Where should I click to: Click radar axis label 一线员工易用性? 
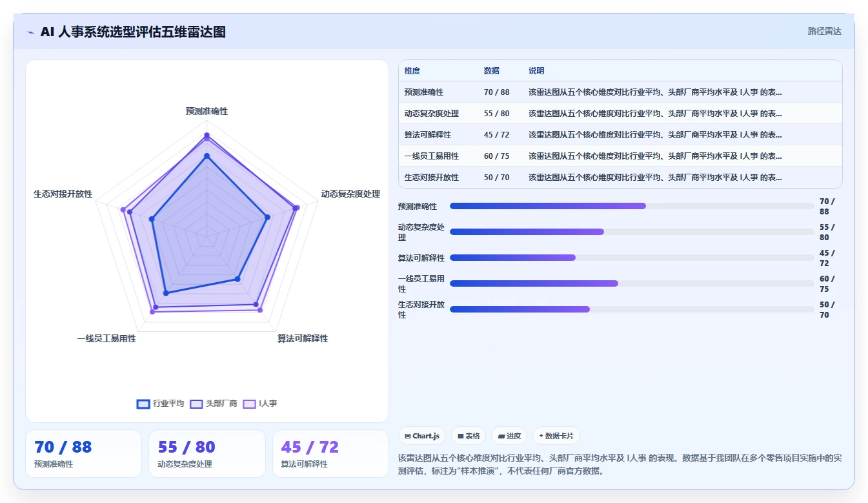106,338
